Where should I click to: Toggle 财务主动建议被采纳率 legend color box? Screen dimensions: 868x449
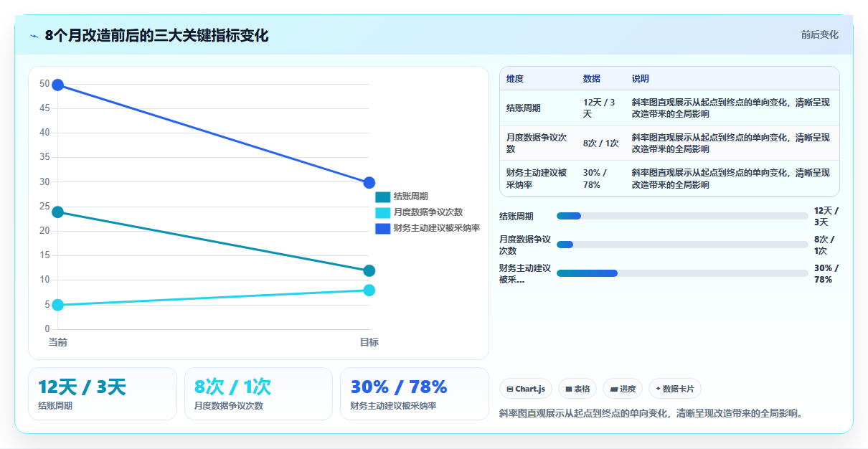pos(383,228)
